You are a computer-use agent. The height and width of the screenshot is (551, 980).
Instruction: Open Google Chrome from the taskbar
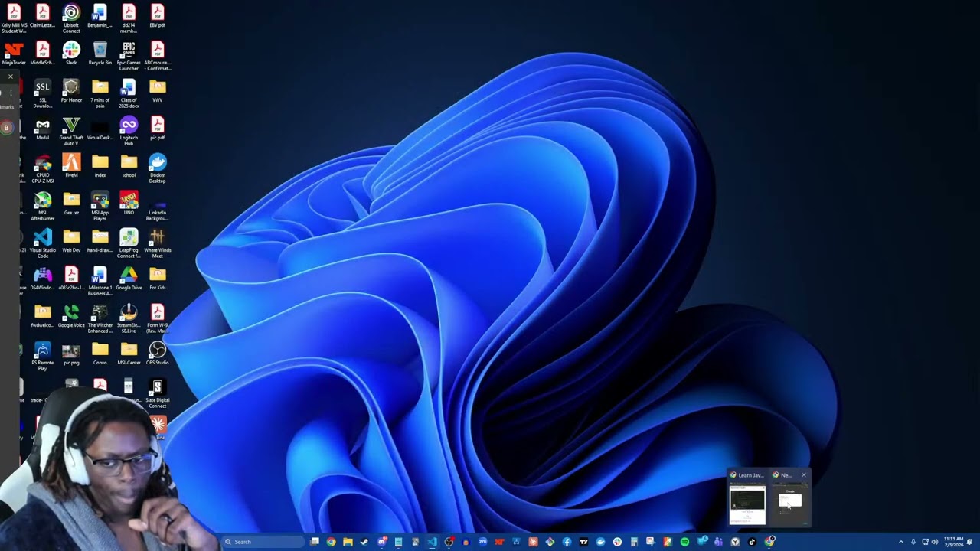pos(331,542)
